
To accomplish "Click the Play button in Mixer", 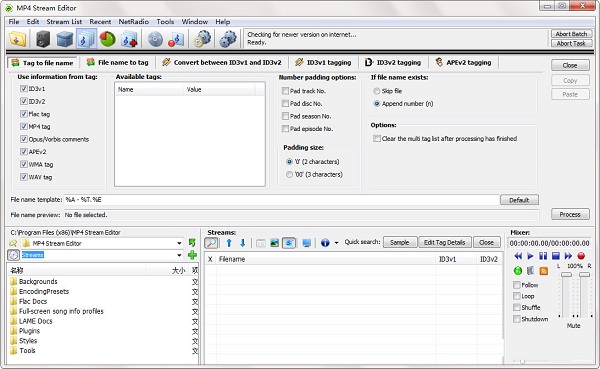I will 530,256.
